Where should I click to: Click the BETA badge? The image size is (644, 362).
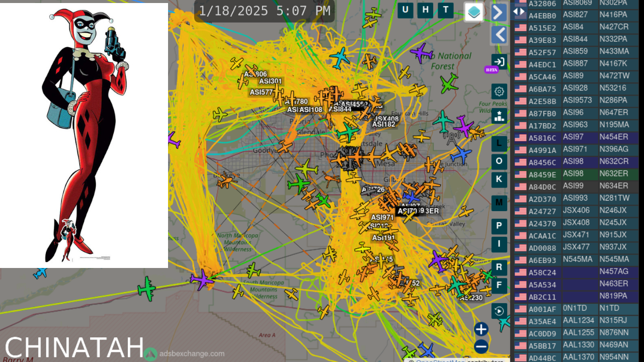pyautogui.click(x=491, y=70)
